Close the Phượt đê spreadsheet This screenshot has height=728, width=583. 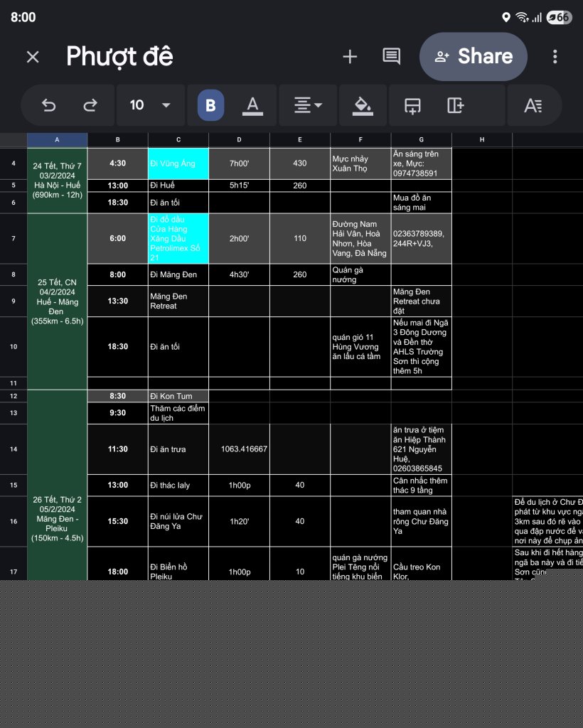(33, 57)
